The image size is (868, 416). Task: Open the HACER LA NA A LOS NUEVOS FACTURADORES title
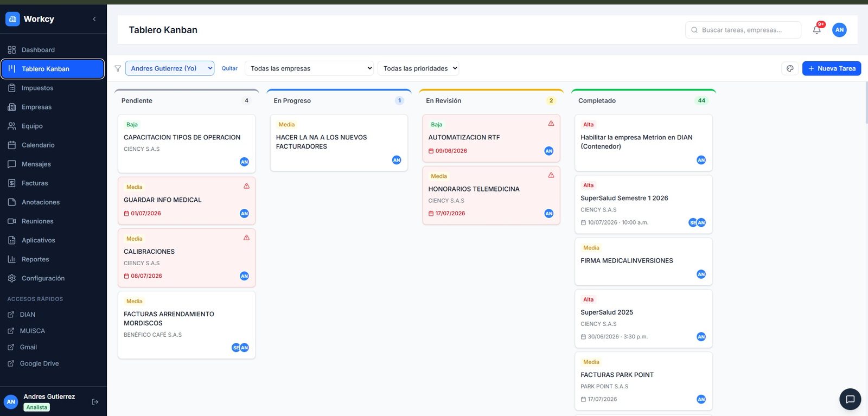pos(321,142)
